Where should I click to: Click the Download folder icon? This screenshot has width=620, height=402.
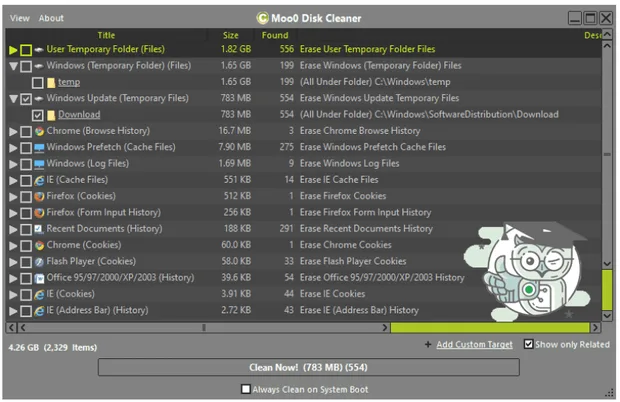(51, 115)
